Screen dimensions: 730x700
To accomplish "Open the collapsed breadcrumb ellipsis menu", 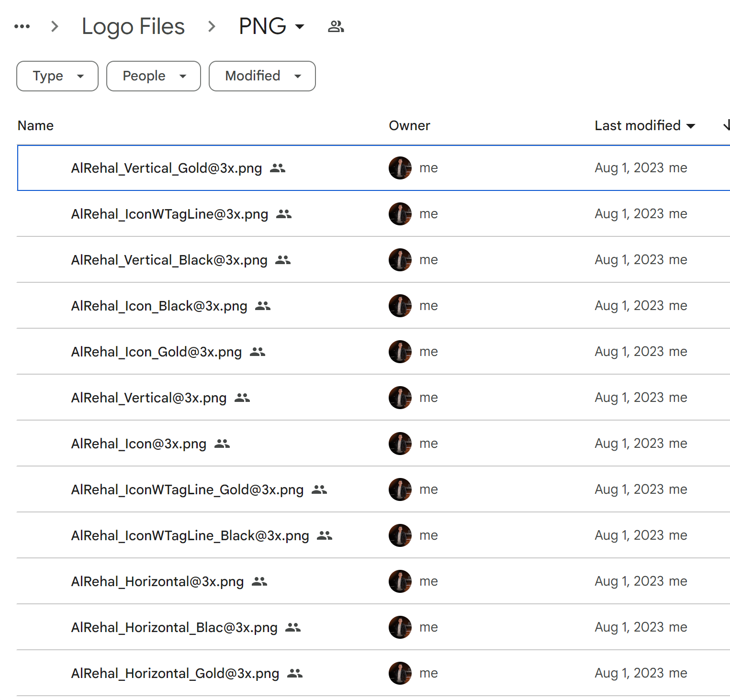I will coord(22,26).
